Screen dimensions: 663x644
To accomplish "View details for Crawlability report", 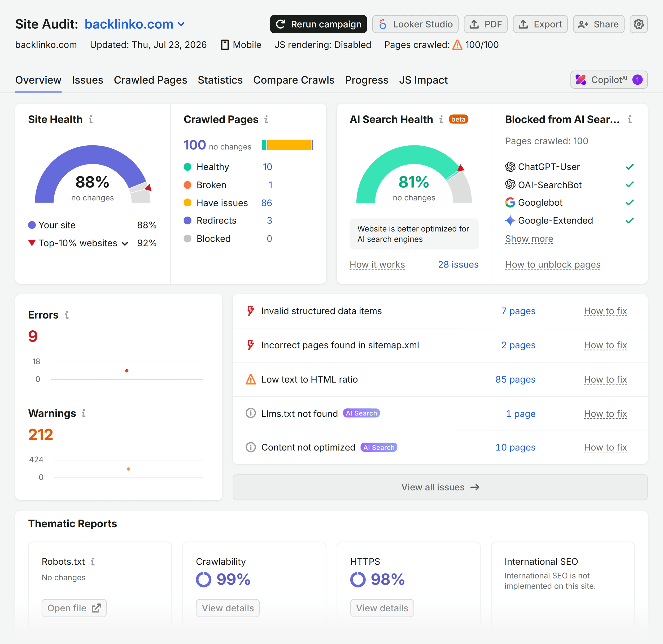I will [x=228, y=608].
